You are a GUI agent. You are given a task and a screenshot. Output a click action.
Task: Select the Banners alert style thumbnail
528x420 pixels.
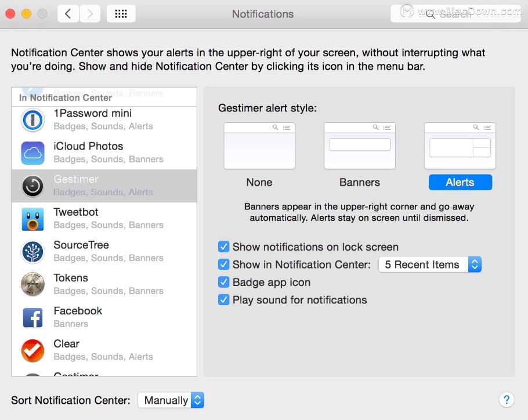(360, 146)
